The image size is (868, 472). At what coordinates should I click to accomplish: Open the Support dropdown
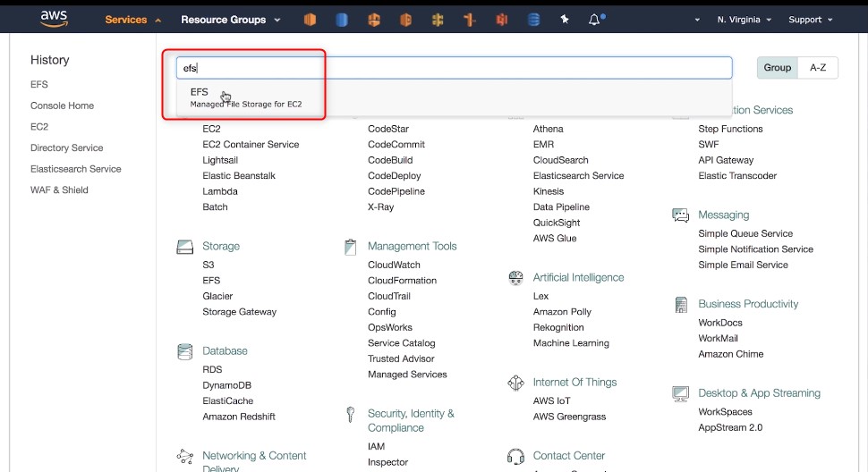(811, 20)
